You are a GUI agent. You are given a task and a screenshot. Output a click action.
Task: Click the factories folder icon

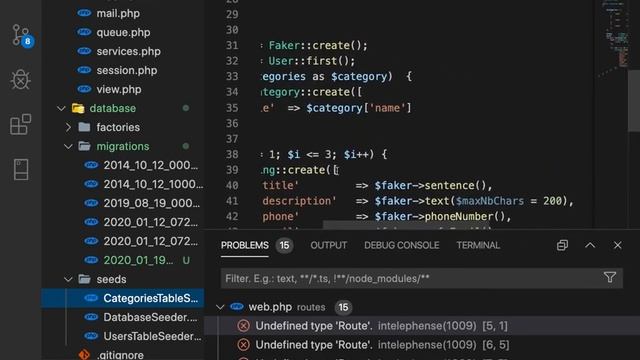click(x=84, y=127)
